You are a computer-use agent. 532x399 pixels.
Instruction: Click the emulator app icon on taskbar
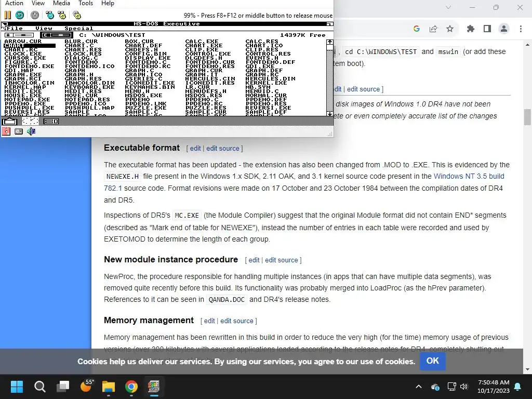[154, 387]
